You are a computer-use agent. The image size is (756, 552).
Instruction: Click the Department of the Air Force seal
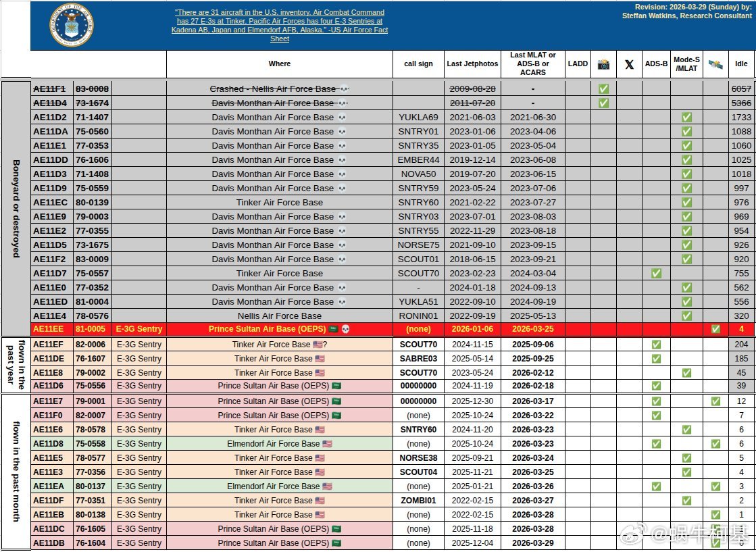click(72, 25)
